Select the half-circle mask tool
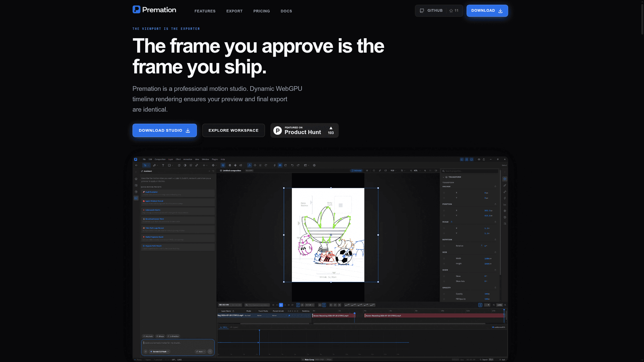644x362 pixels. (x=185, y=165)
